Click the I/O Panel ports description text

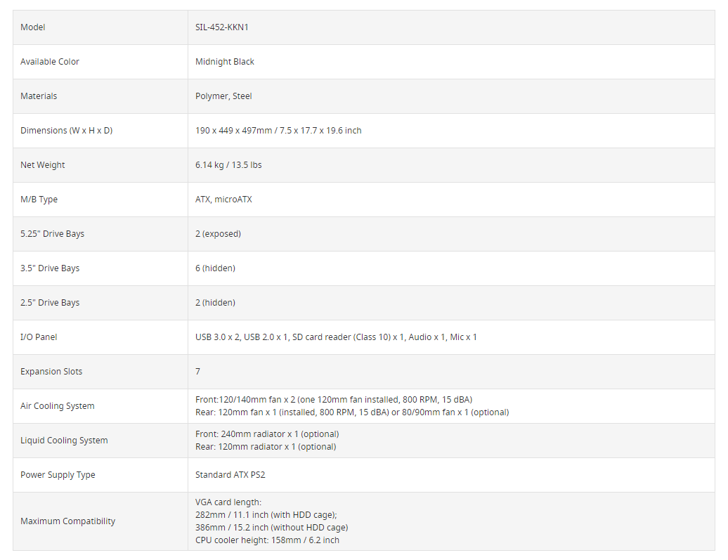tap(336, 337)
